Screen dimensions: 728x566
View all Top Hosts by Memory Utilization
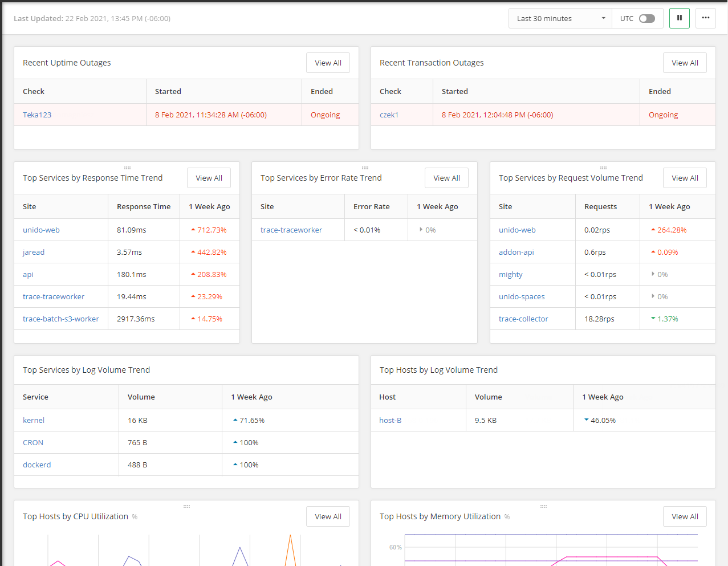point(684,516)
